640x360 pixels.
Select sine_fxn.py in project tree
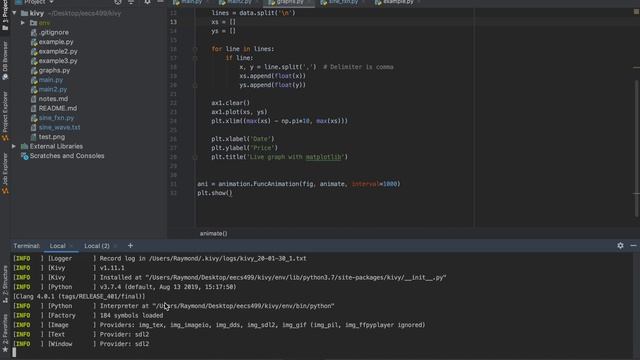point(56,118)
